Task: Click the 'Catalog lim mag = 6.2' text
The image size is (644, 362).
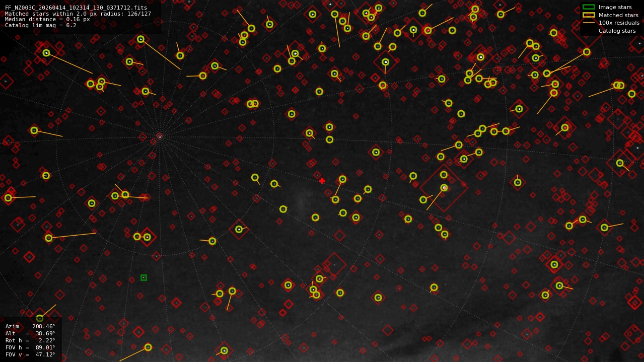Action: tap(41, 25)
